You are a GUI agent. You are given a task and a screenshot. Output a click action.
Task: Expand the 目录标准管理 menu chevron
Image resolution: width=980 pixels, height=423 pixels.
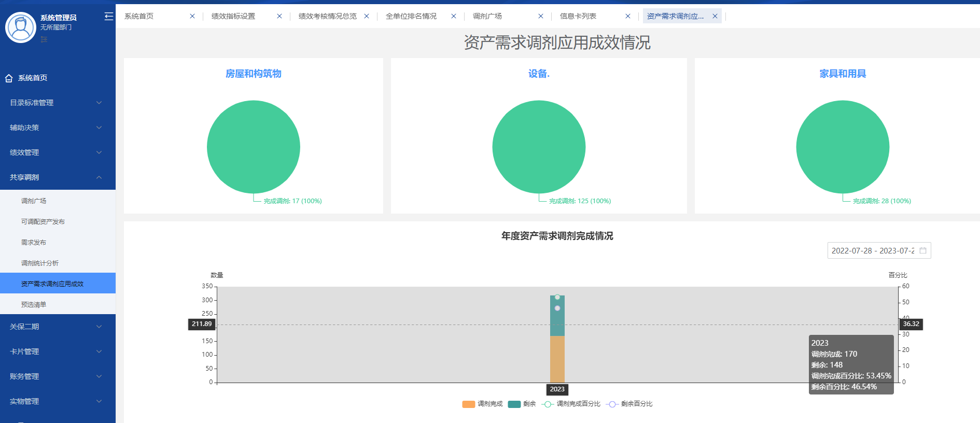coord(99,103)
